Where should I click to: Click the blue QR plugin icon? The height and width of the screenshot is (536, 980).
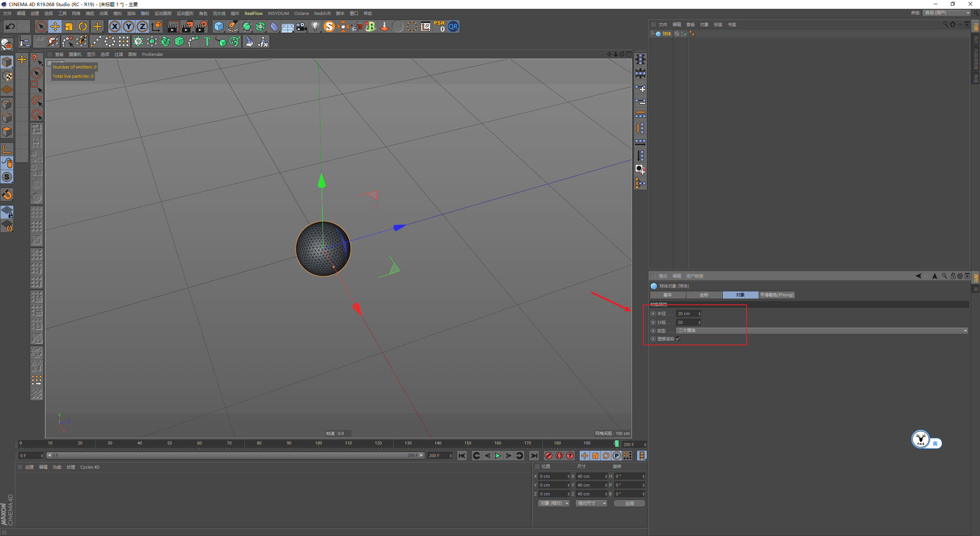pyautogui.click(x=453, y=27)
